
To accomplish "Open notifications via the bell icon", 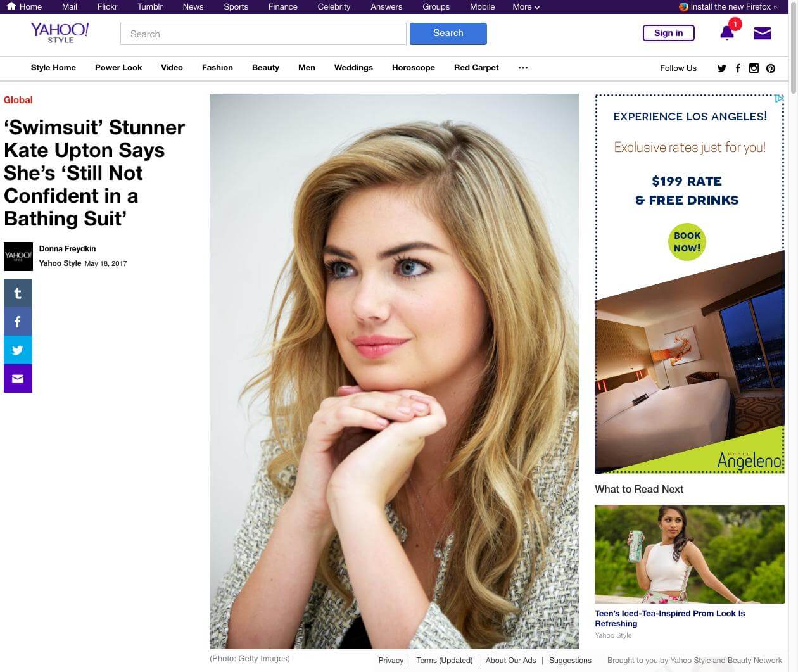I will (727, 32).
